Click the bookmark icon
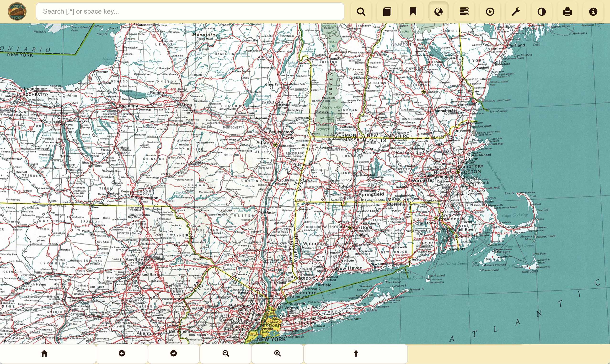The width and height of the screenshot is (610, 364). (413, 11)
